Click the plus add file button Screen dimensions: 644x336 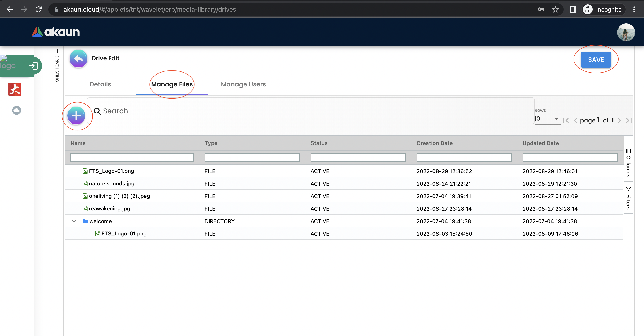click(x=76, y=116)
